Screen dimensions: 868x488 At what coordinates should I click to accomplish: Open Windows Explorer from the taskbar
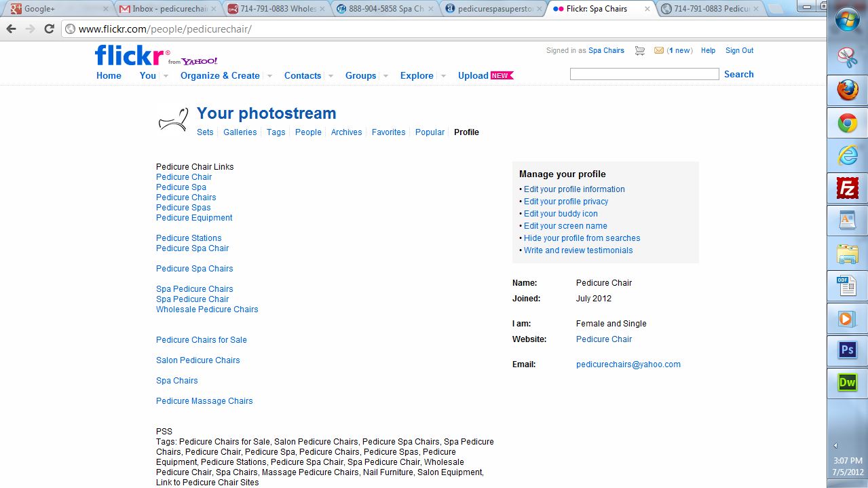(848, 254)
